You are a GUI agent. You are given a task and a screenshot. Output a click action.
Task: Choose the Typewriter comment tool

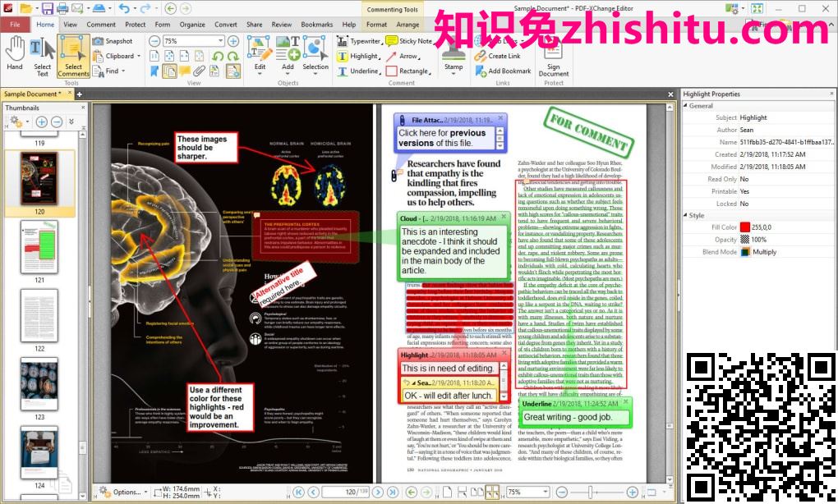tap(358, 41)
